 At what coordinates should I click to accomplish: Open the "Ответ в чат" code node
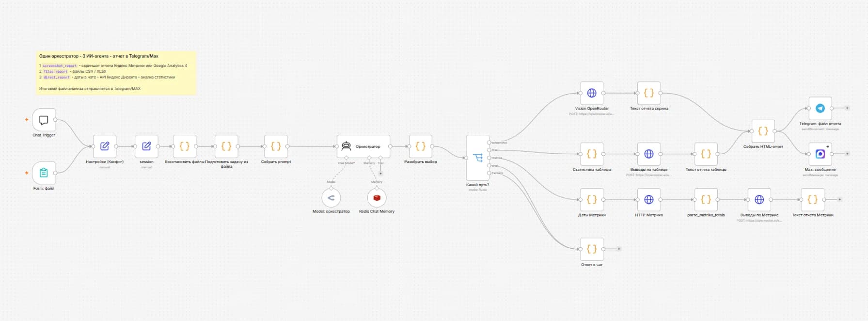(x=592, y=249)
